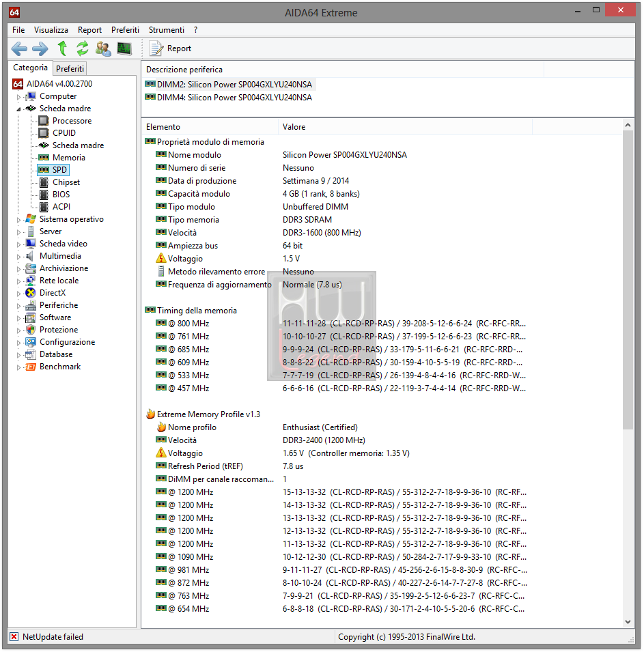
Task: Select DIMM2 Silicon Power module row
Action: pos(229,85)
